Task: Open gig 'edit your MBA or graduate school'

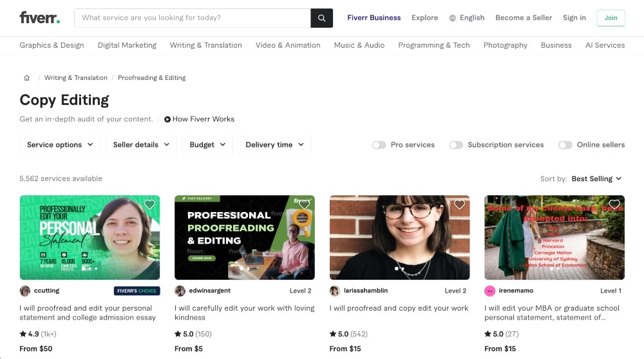Action: [x=552, y=313]
